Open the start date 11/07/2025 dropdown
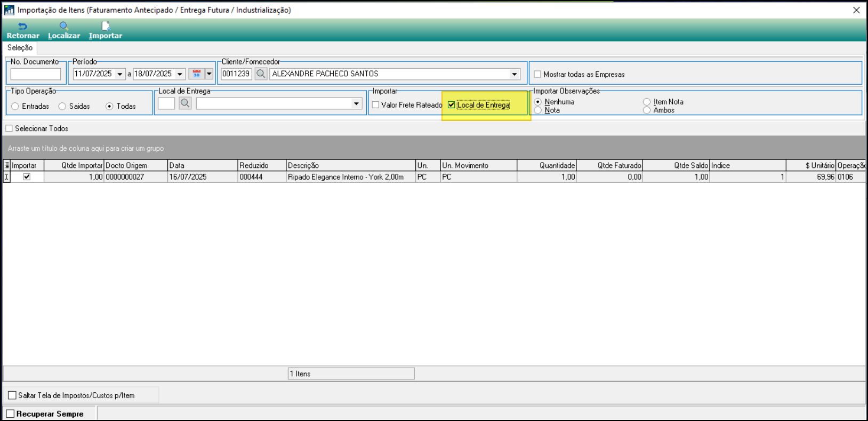 click(x=120, y=74)
